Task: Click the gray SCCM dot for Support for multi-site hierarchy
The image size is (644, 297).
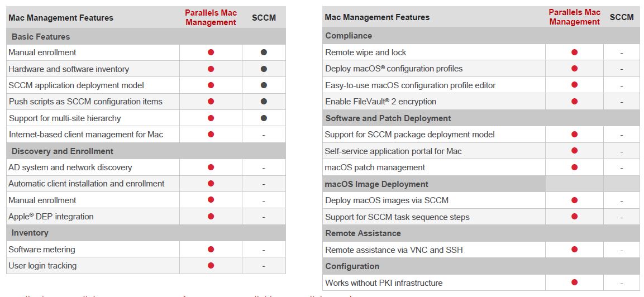Action: (x=264, y=118)
